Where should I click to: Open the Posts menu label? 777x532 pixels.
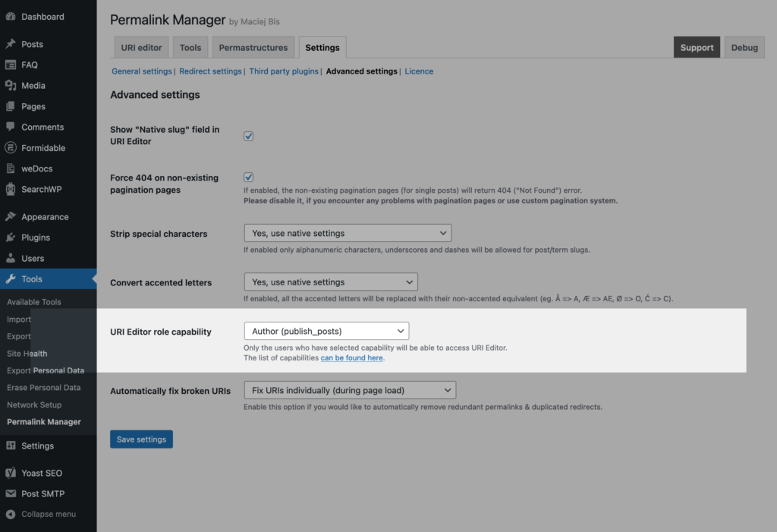pyautogui.click(x=32, y=44)
